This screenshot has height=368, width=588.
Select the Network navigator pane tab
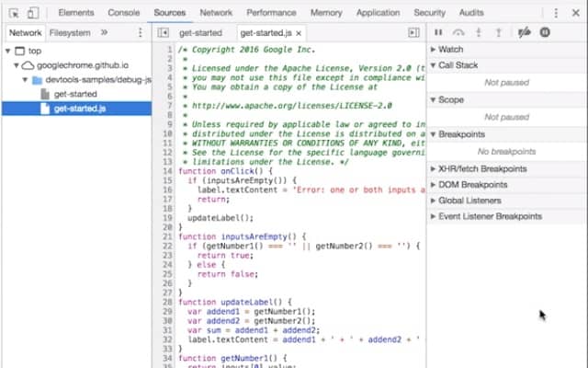[x=25, y=33]
